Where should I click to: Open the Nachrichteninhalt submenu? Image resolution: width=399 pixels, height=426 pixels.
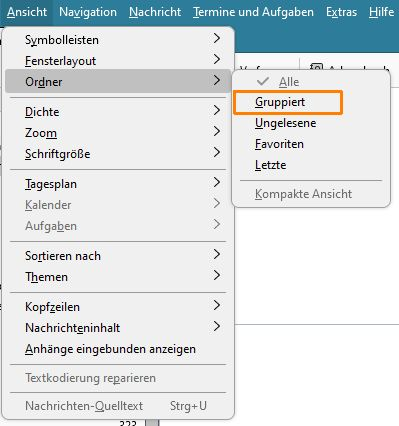point(118,328)
